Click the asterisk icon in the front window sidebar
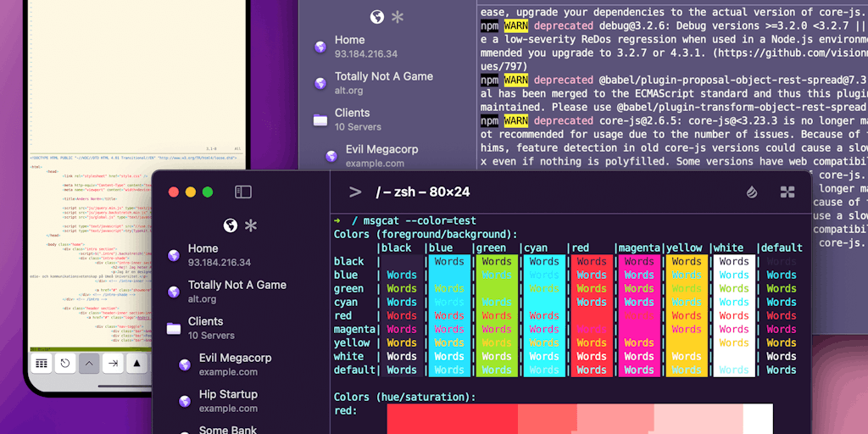The height and width of the screenshot is (434, 868). [251, 225]
